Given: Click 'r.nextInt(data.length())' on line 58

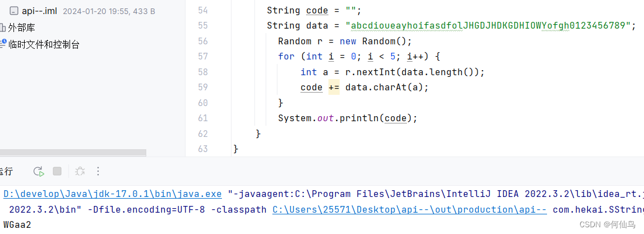Looking at the screenshot, I should coord(412,72).
